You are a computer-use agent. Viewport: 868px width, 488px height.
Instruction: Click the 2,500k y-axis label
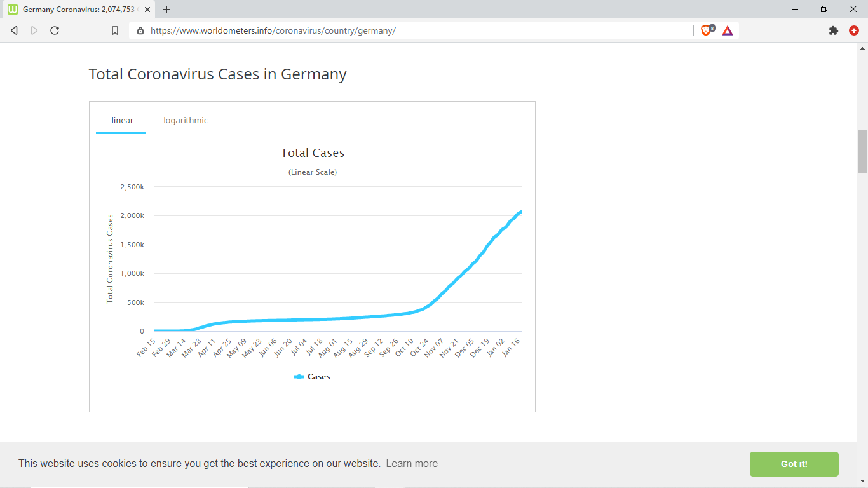click(132, 187)
